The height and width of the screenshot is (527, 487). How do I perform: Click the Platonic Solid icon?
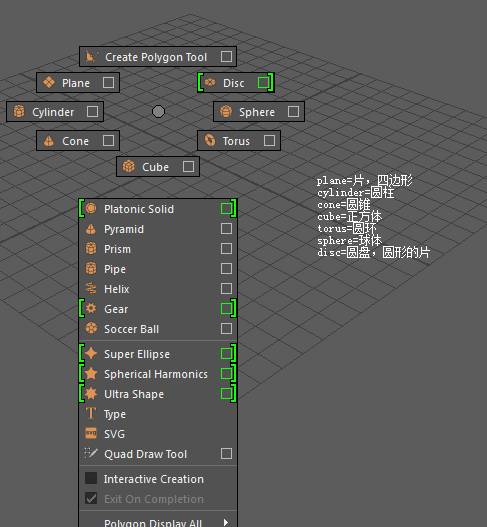point(91,208)
